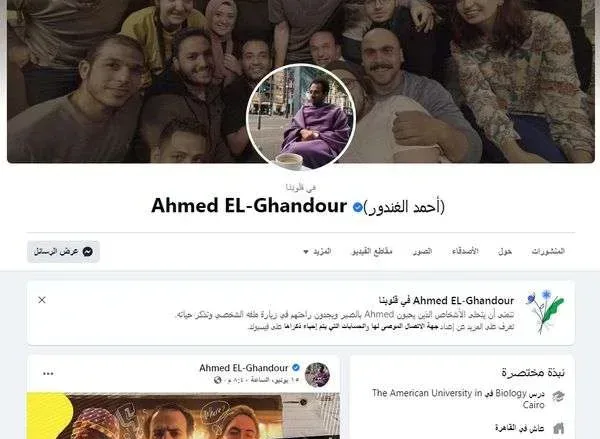Dismiss the memorial notice with the X
Viewport: 600px width, 439px height.
[x=42, y=300]
